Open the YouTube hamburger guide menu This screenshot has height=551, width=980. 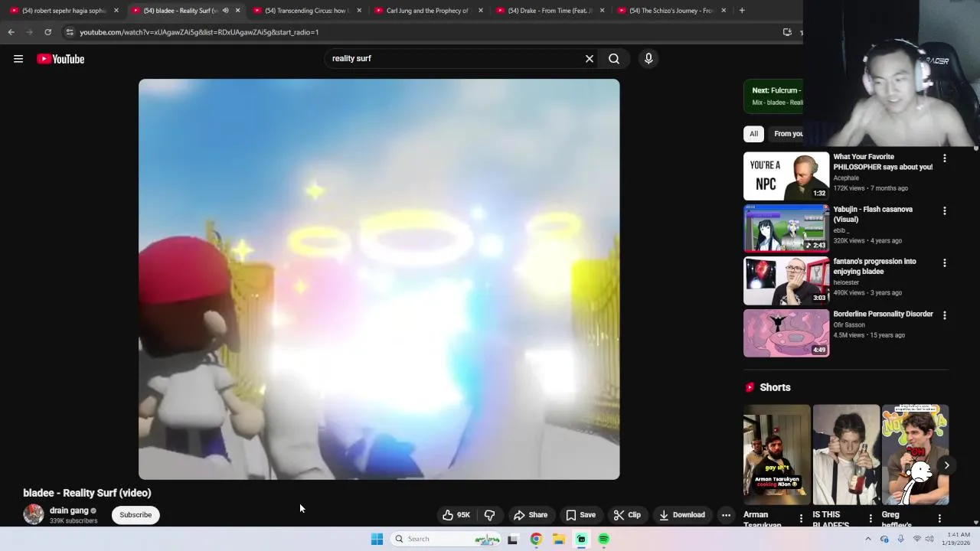point(18,59)
